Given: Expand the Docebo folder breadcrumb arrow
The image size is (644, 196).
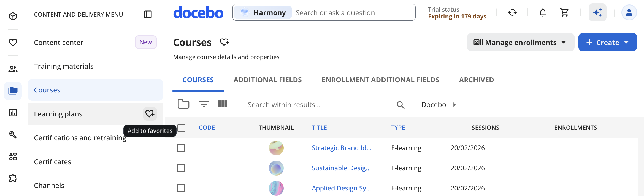Looking at the screenshot, I should click(x=454, y=105).
